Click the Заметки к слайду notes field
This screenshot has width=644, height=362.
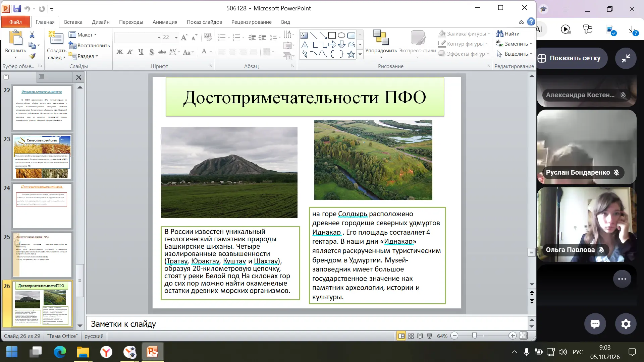click(307, 324)
